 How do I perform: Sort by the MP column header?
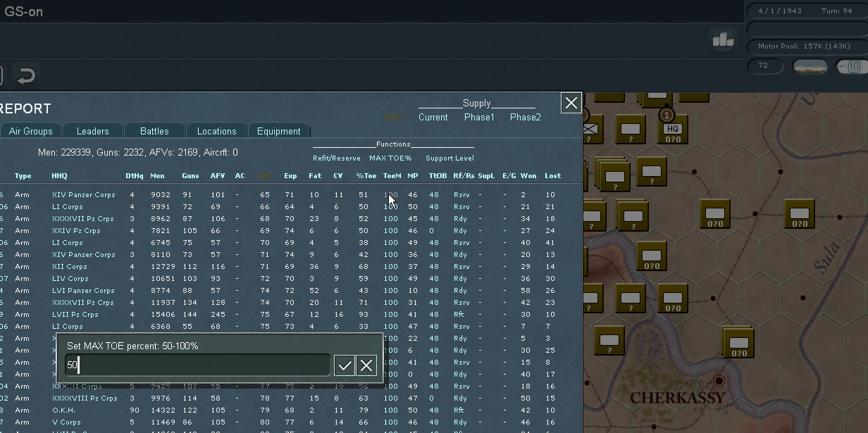point(413,176)
